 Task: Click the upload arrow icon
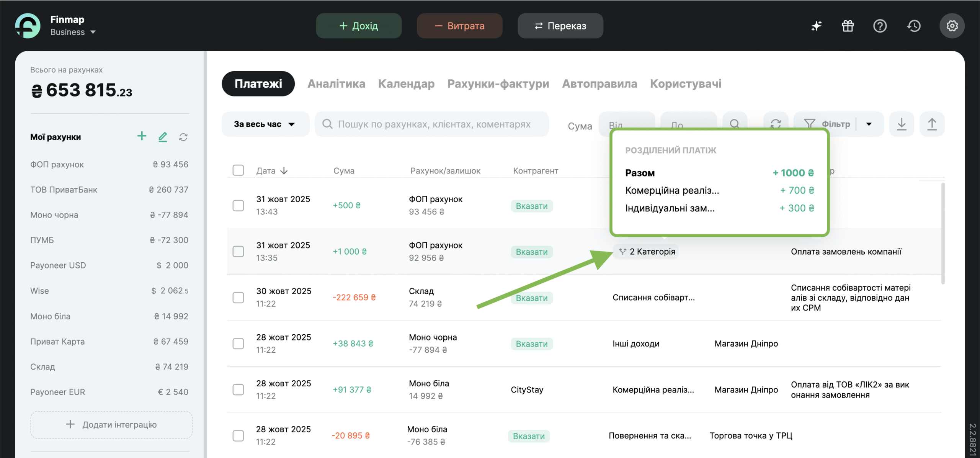tap(932, 124)
